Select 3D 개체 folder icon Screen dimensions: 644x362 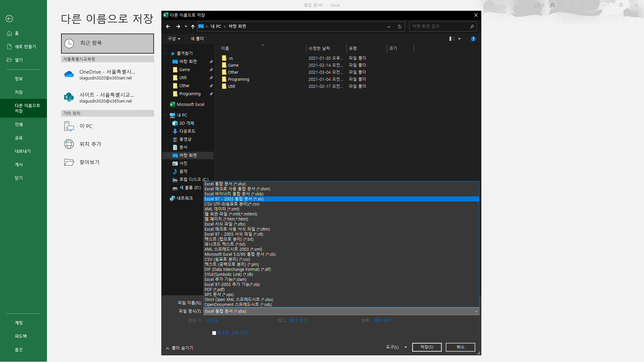click(x=175, y=123)
